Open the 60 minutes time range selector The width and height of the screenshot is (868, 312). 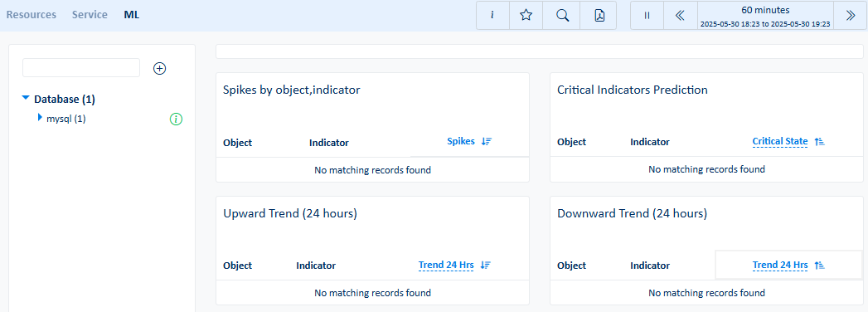coord(765,16)
